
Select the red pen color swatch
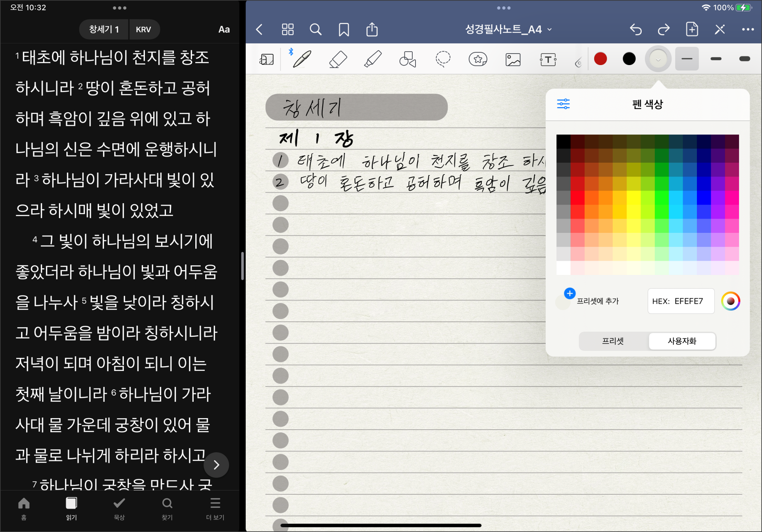click(600, 59)
